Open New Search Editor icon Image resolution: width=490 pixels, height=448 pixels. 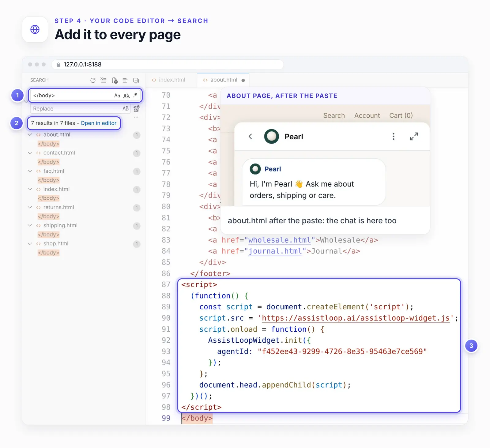coord(115,80)
